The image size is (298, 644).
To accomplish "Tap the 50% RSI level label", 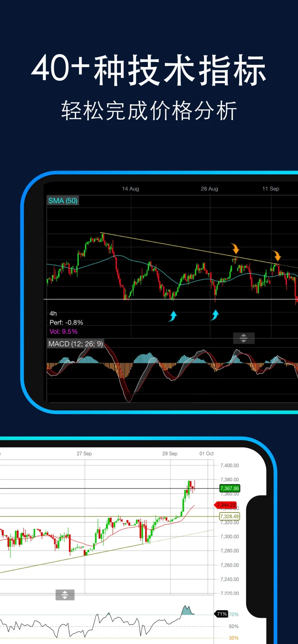I will [234, 626].
